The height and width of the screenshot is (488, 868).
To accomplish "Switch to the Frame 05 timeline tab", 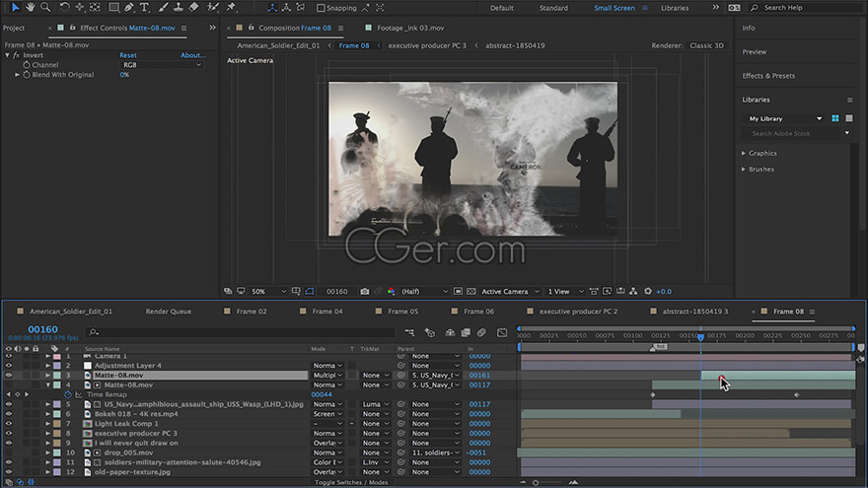I will [402, 312].
